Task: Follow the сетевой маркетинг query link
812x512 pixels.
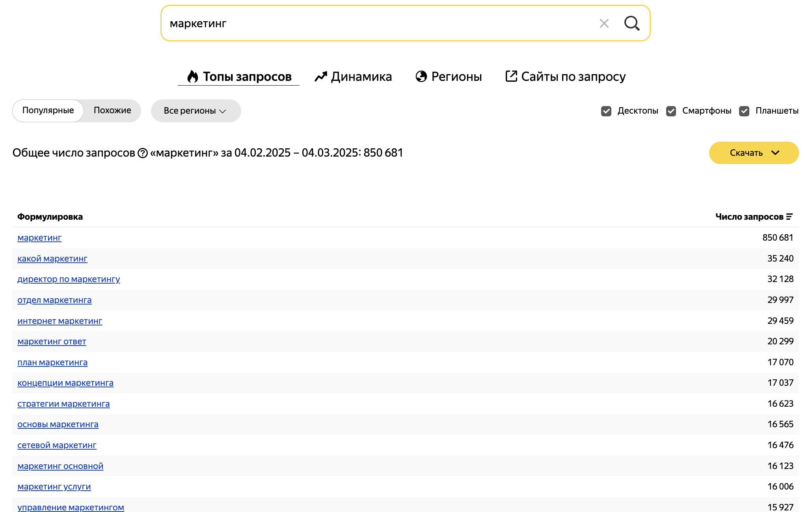Action: coord(57,445)
